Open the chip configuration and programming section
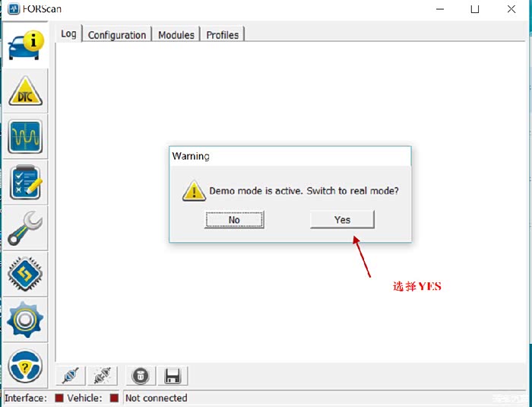The width and height of the screenshot is (532, 407). pos(25,272)
